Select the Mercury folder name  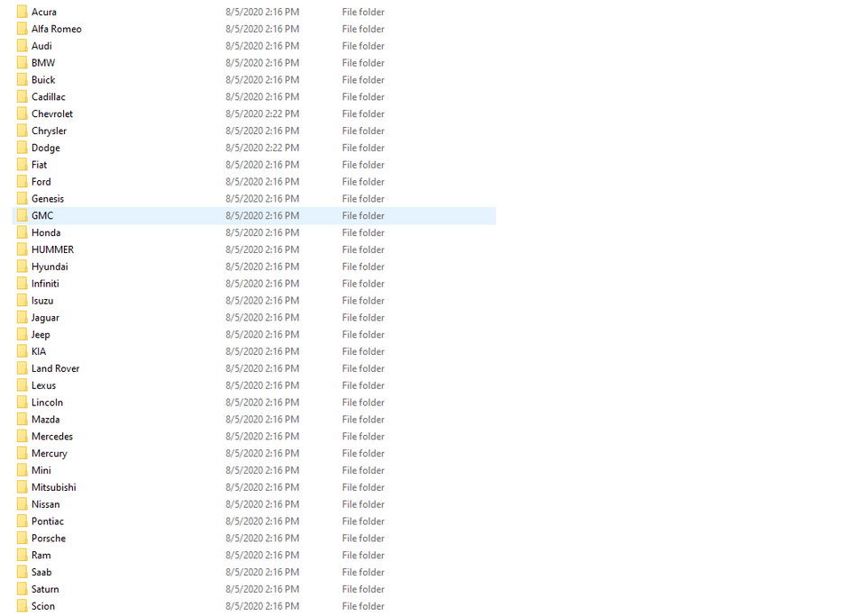[50, 454]
